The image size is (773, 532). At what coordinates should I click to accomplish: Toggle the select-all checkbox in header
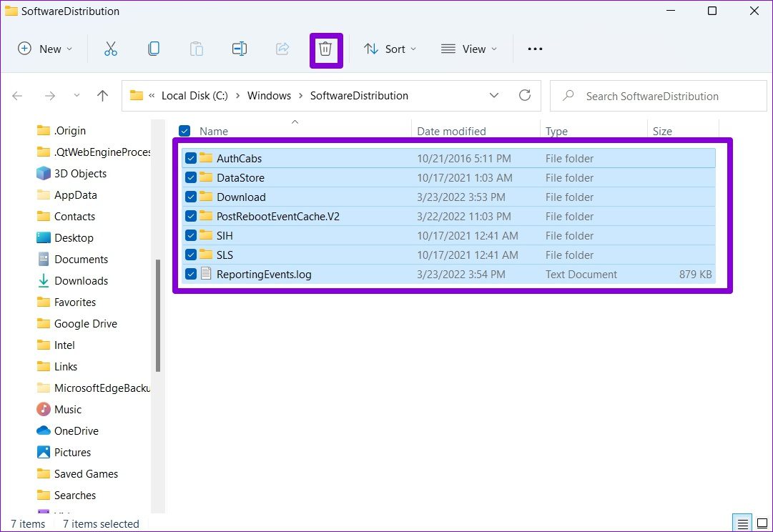point(184,131)
